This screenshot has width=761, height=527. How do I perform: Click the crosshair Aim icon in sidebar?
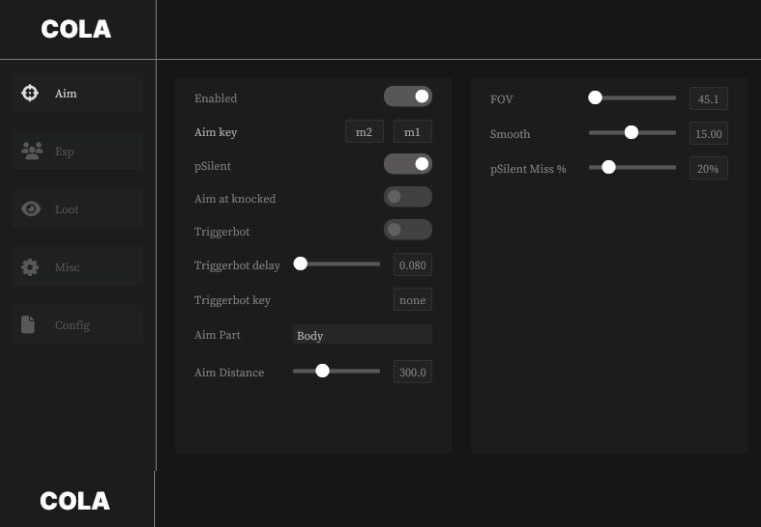[30, 93]
